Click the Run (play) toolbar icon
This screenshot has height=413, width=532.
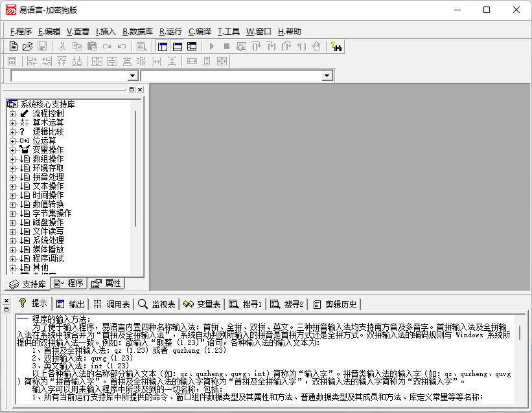[211, 46]
